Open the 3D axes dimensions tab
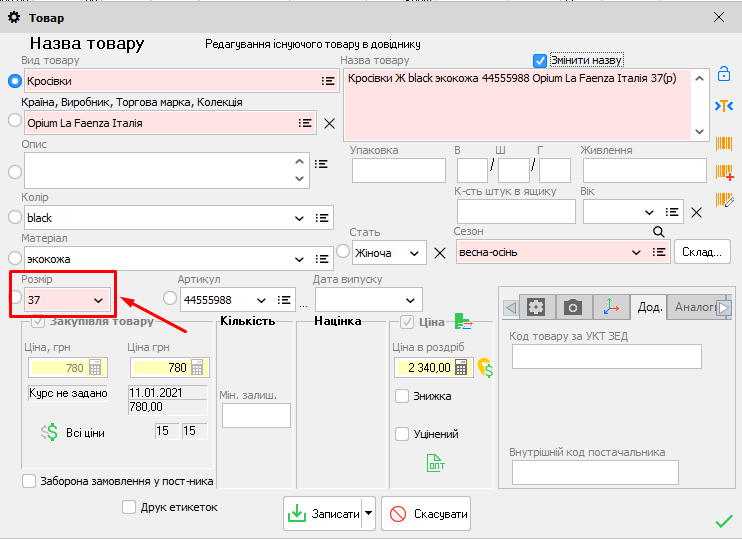Viewport: 742px width, 539px height. tap(610, 307)
